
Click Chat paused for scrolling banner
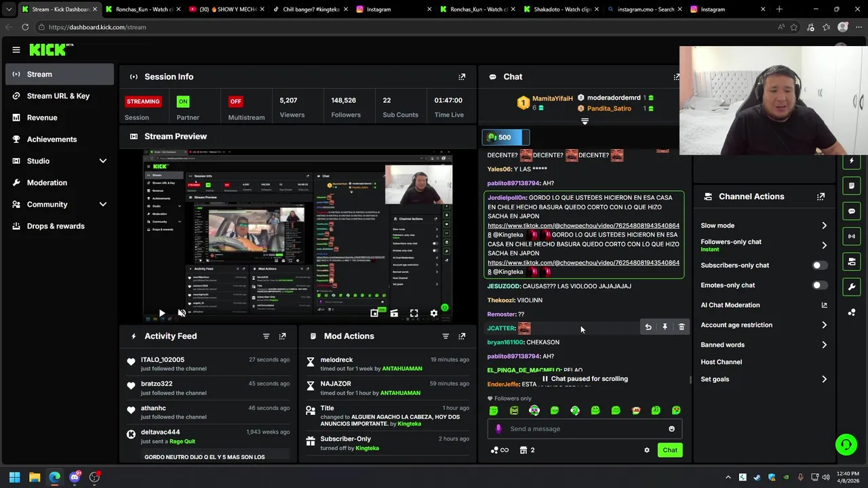585,379
